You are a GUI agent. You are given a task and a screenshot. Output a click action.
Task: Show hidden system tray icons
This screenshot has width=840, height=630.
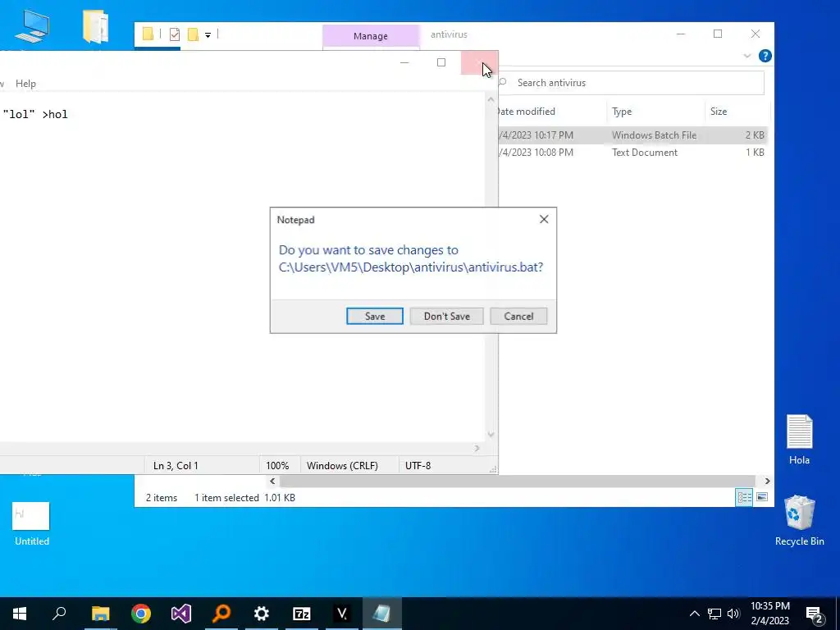[694, 614]
